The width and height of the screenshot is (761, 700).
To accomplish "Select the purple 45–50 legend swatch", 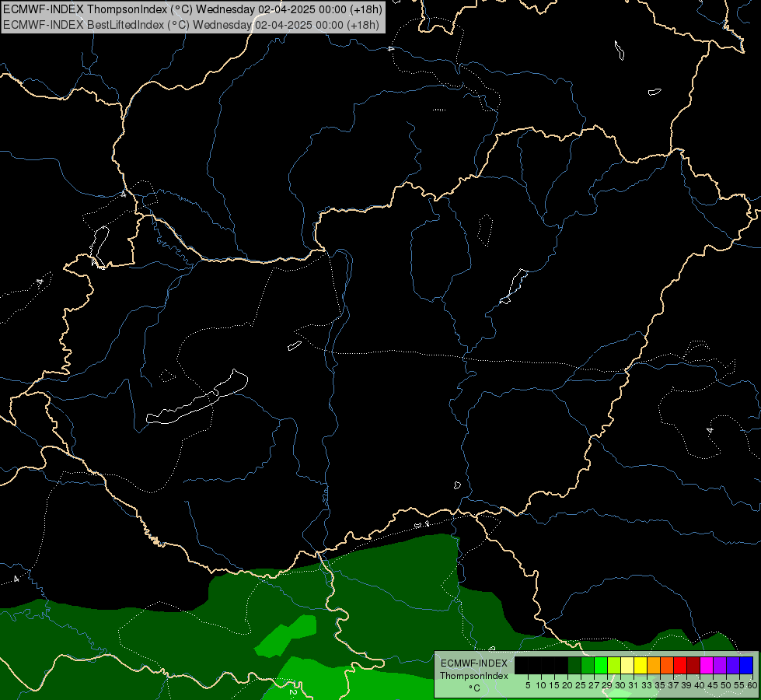I will (x=720, y=665).
